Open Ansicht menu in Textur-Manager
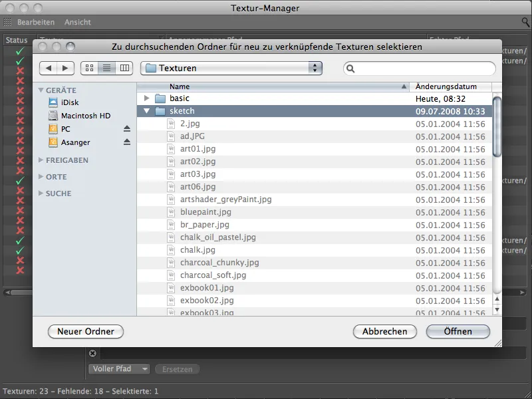 [x=78, y=22]
